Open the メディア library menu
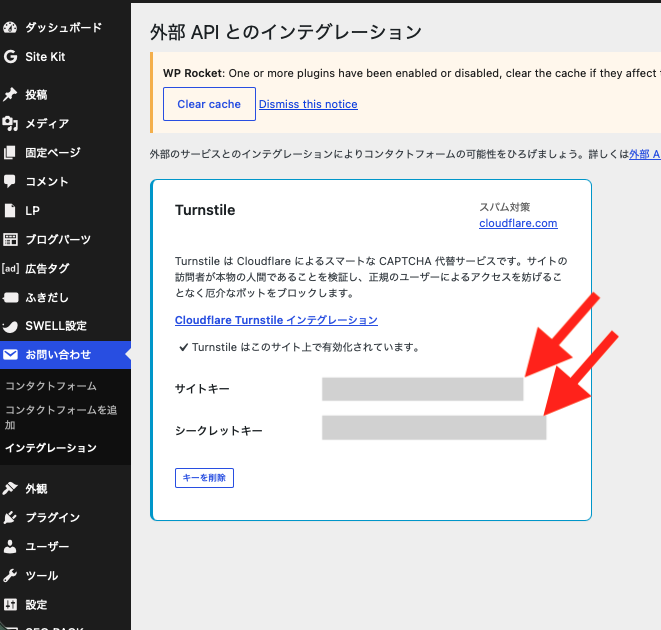 click(x=47, y=124)
